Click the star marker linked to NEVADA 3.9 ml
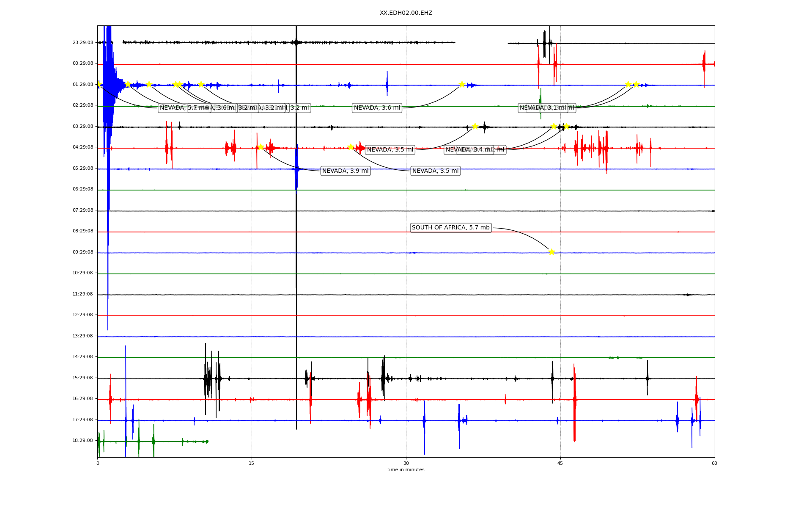 (x=260, y=147)
